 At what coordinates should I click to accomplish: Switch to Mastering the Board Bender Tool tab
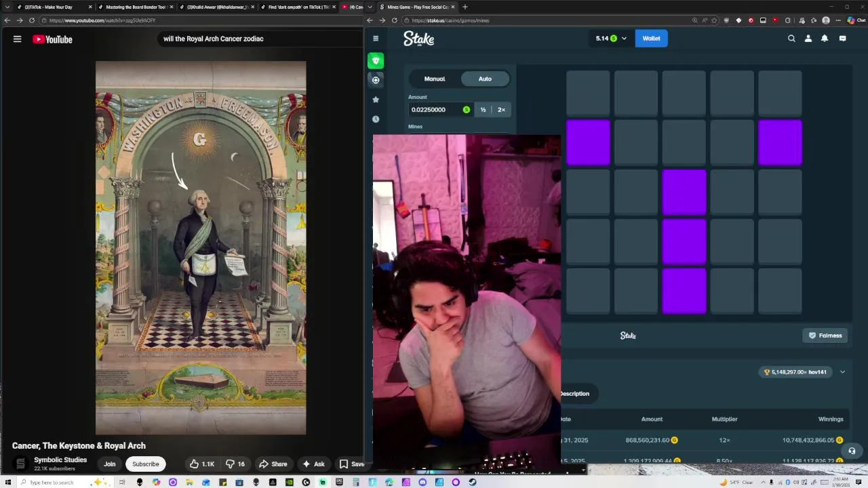point(136,7)
